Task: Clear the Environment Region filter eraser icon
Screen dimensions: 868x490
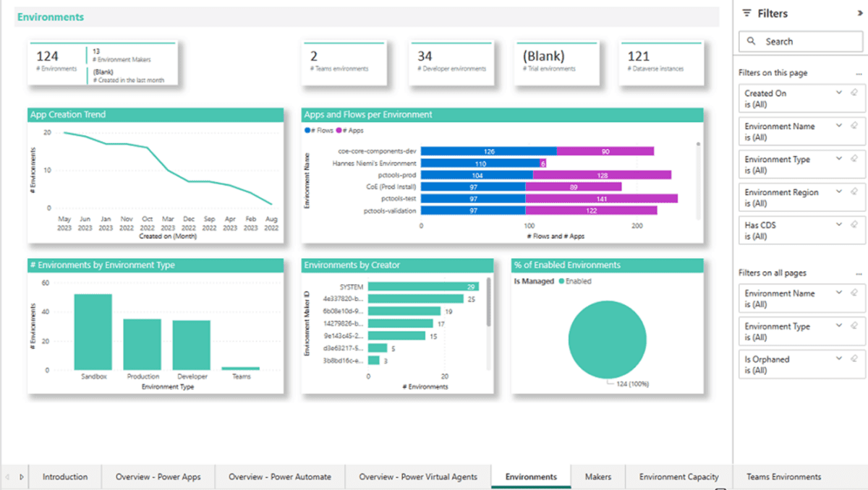Action: (x=854, y=192)
